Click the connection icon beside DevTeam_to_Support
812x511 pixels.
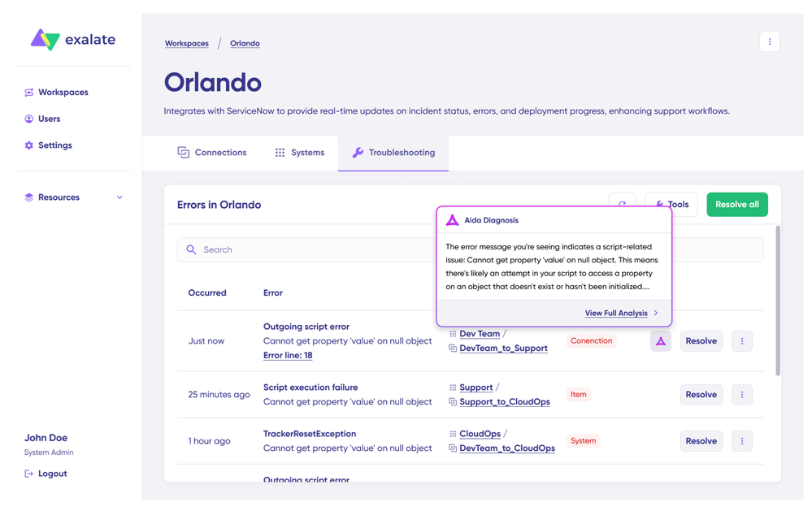(x=453, y=348)
